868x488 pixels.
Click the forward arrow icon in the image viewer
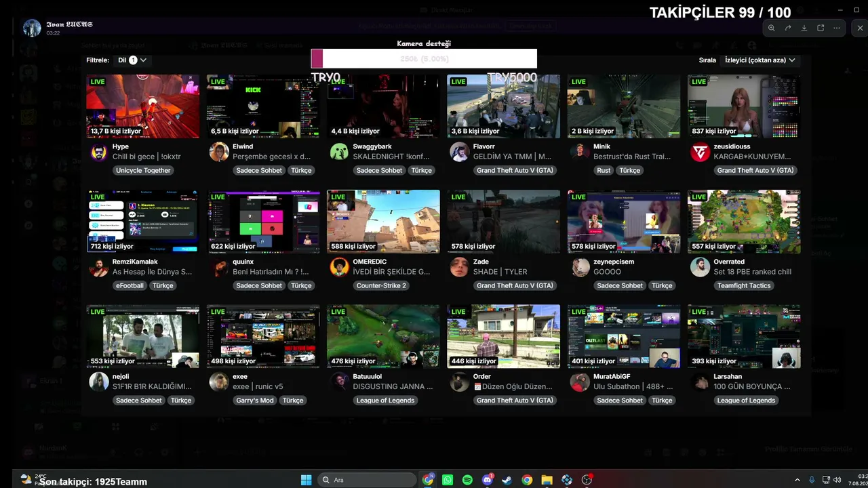[x=788, y=28]
